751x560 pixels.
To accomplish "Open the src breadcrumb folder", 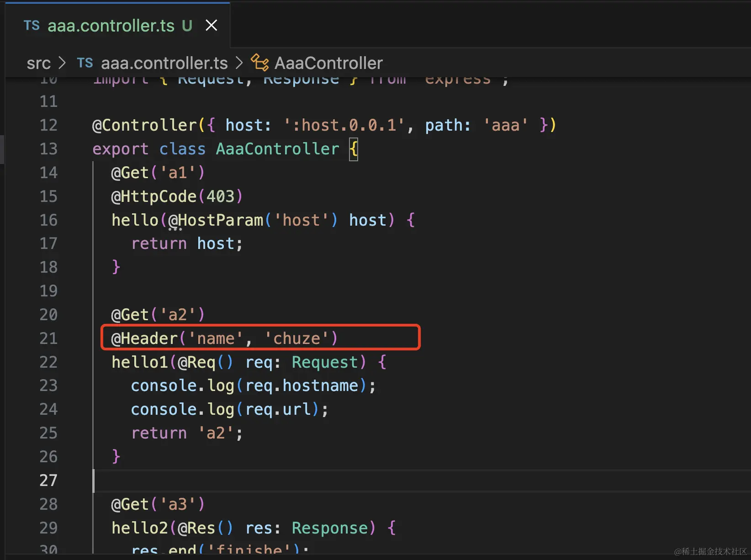I will (x=38, y=63).
